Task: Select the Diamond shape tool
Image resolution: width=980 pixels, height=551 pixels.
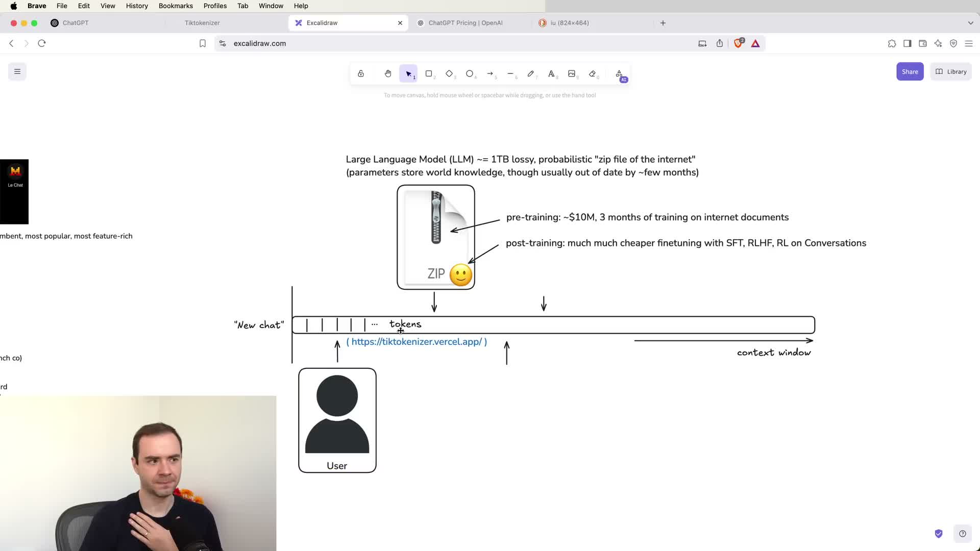Action: click(449, 73)
